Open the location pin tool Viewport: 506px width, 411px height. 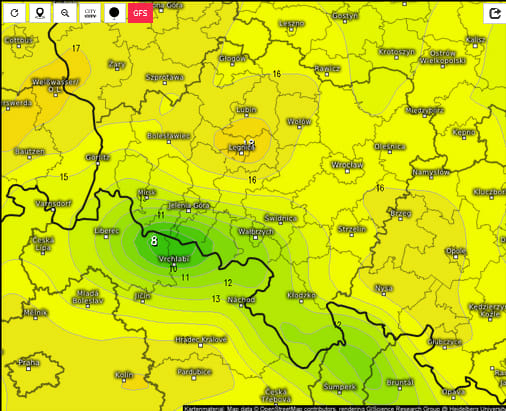click(x=40, y=13)
